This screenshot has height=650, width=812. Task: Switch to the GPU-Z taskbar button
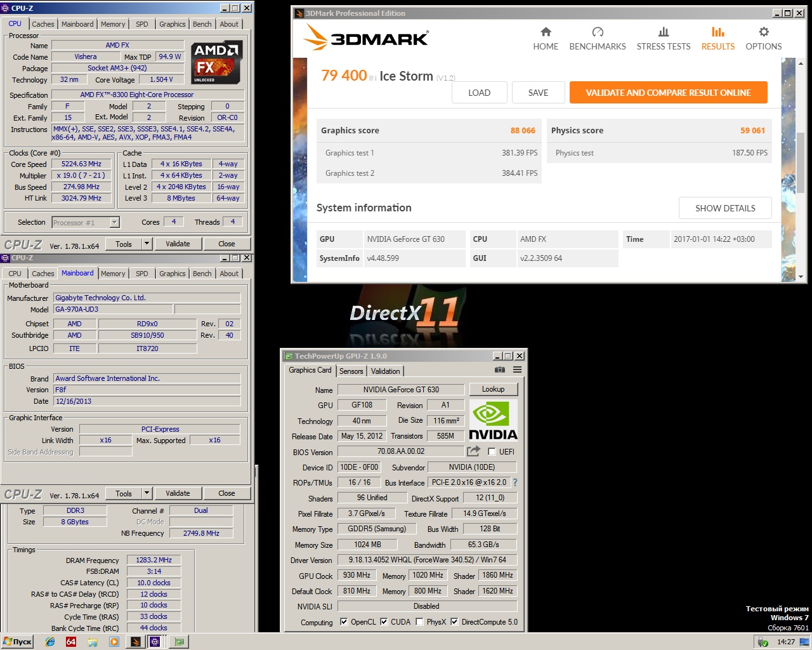(180, 642)
